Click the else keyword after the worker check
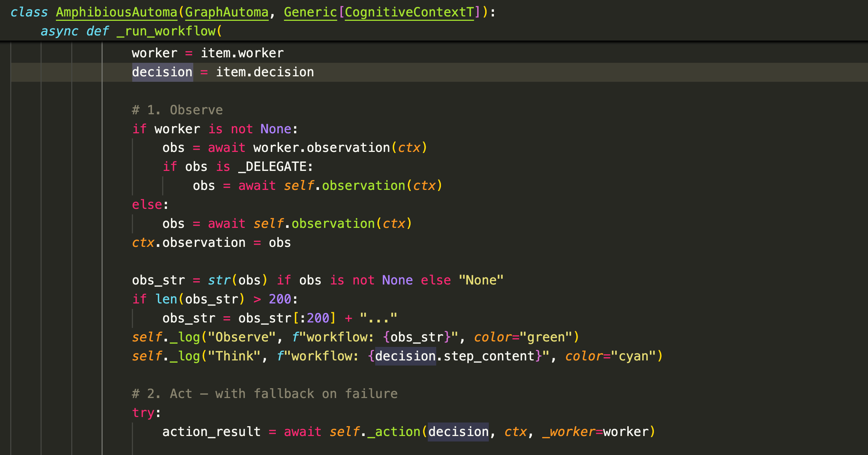This screenshot has height=455, width=868. click(x=147, y=205)
